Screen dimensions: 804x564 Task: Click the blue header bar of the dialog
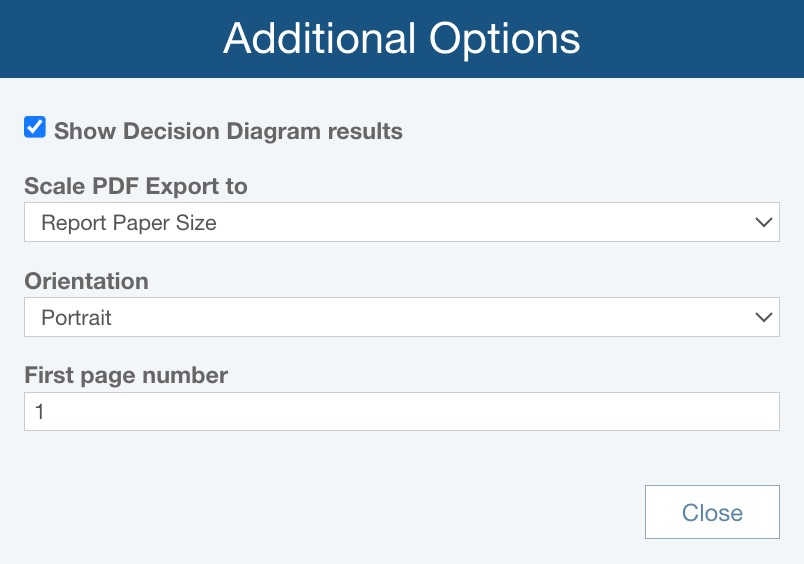[120, 39]
